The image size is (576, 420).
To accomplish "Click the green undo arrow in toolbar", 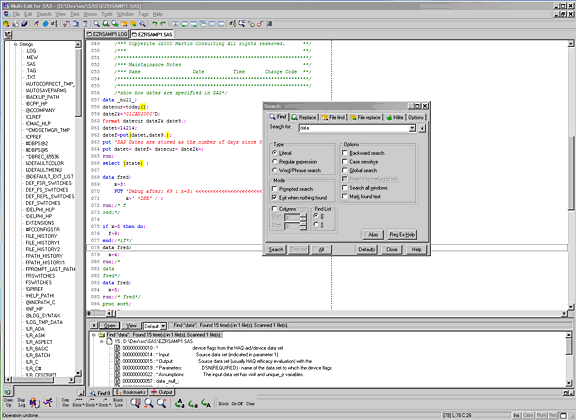I will click(155, 24).
